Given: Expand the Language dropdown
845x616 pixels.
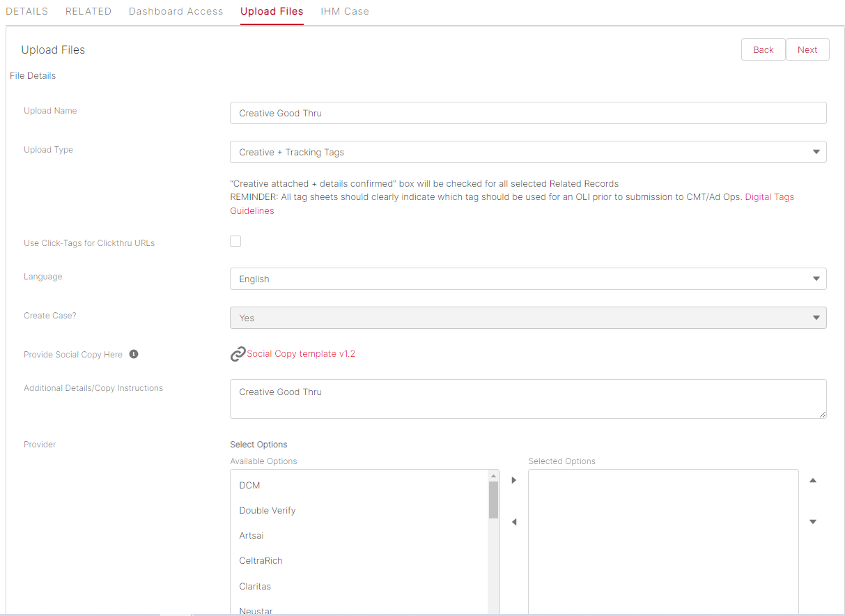Looking at the screenshot, I should [x=527, y=279].
